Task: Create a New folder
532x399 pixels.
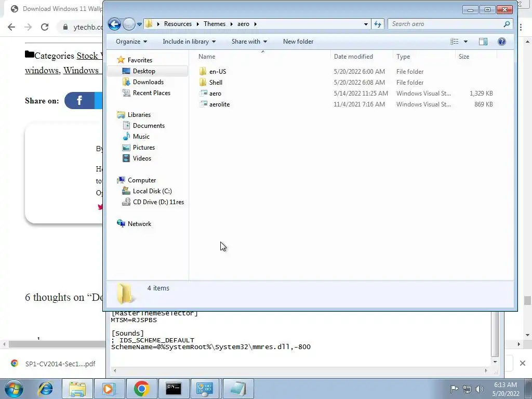Action: 298,42
